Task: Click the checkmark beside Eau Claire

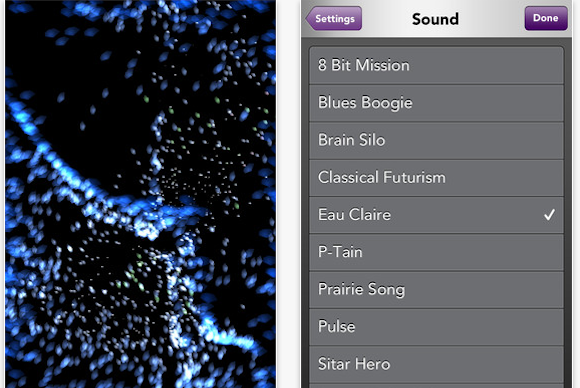Action: (x=550, y=215)
